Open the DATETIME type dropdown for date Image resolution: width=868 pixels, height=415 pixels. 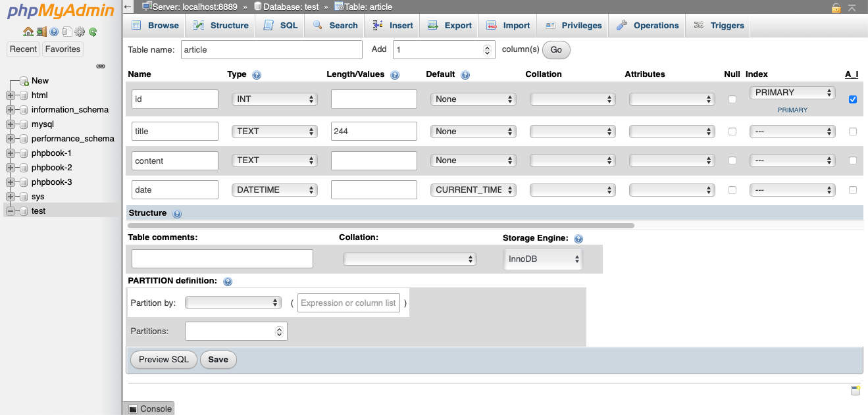(274, 190)
